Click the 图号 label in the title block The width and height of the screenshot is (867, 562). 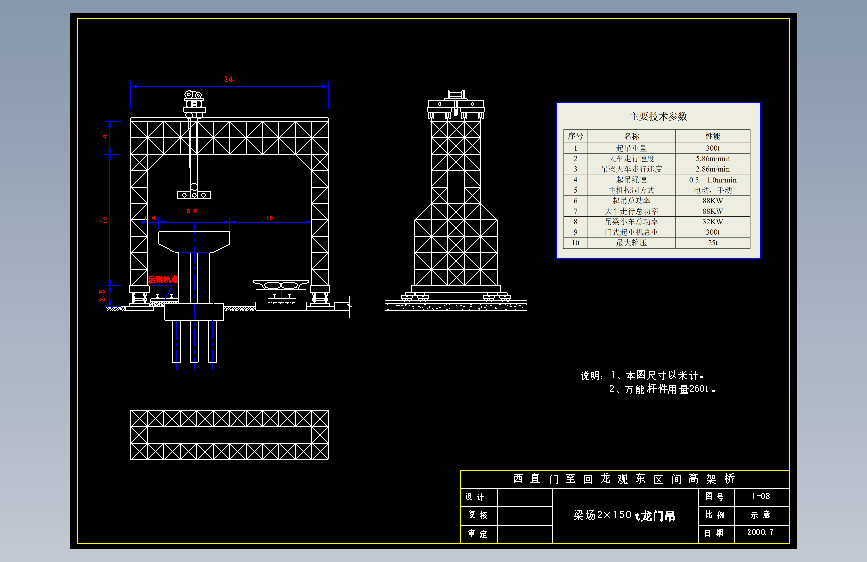point(714,497)
